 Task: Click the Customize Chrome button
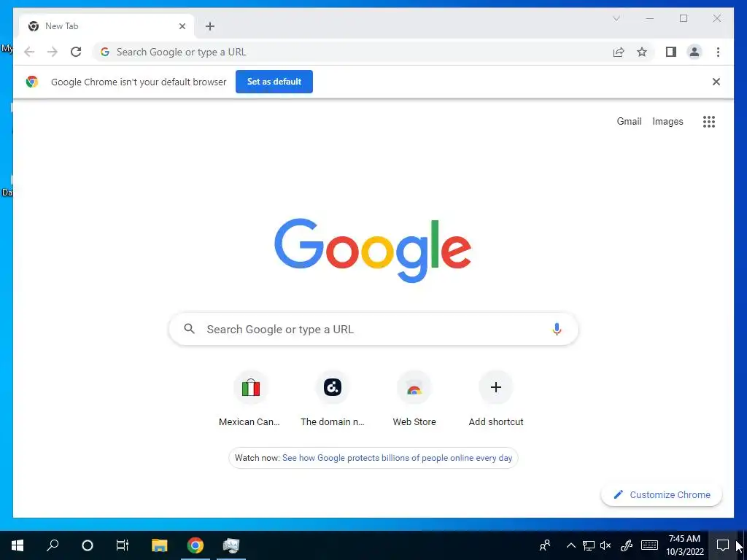[661, 495]
